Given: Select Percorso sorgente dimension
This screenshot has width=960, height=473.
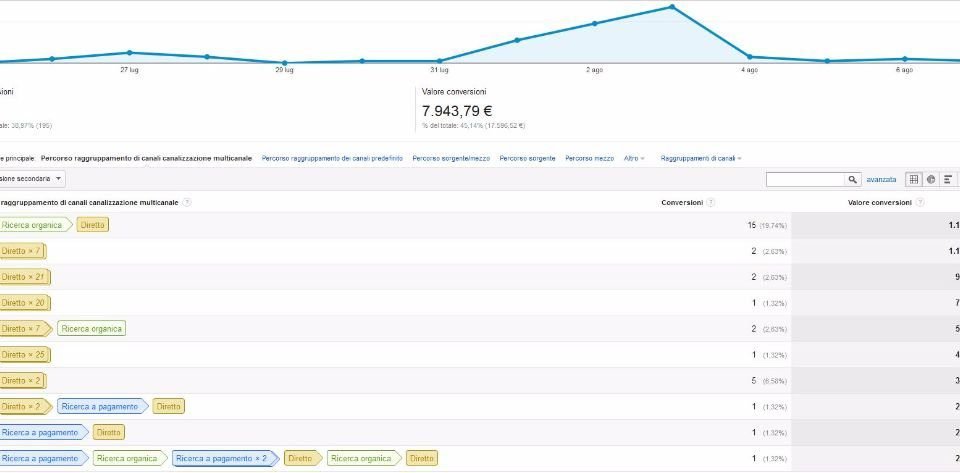Looking at the screenshot, I should (527, 158).
